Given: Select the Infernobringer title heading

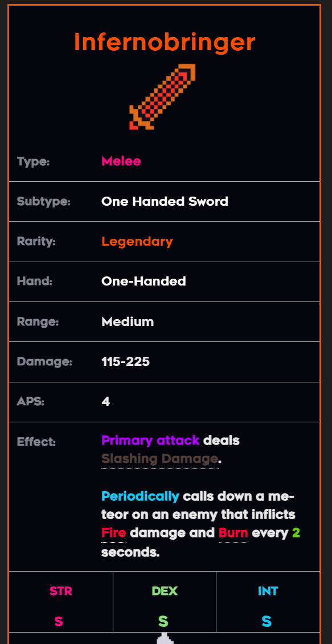Looking at the screenshot, I should [165, 42].
